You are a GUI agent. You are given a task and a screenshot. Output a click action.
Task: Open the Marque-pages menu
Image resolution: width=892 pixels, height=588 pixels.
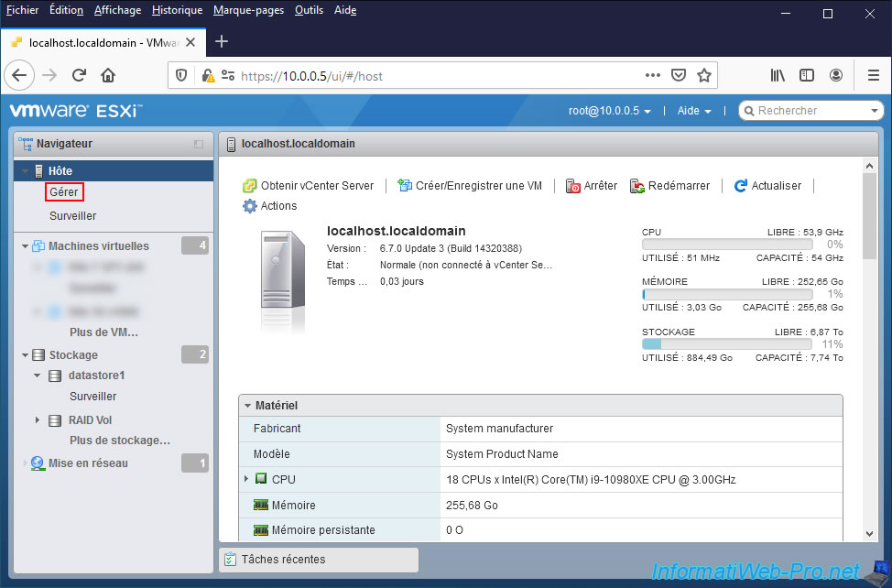click(x=248, y=10)
